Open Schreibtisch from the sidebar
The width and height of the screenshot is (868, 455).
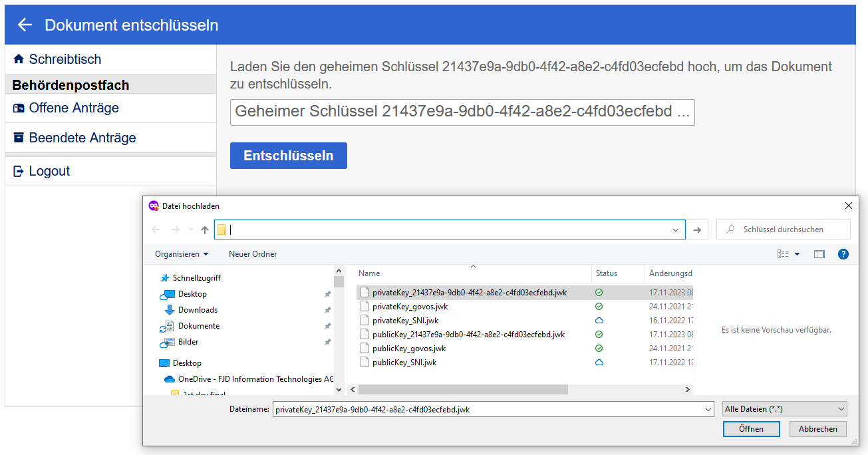(x=65, y=59)
